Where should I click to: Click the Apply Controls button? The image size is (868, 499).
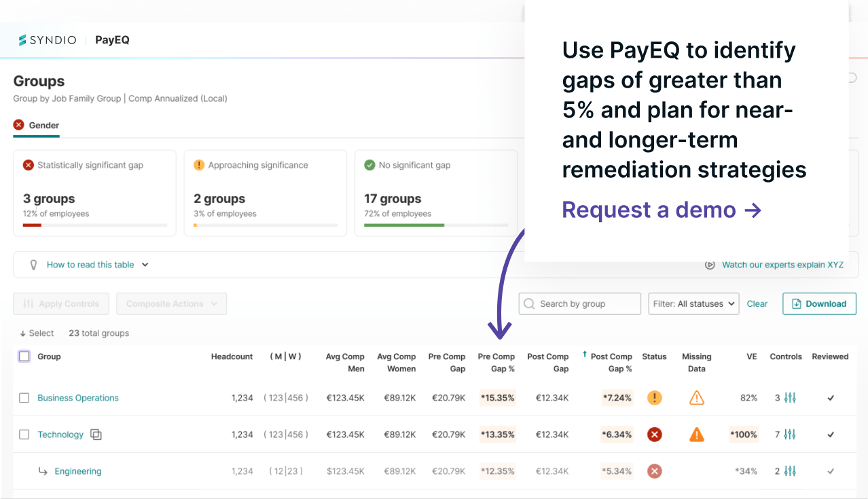62,304
